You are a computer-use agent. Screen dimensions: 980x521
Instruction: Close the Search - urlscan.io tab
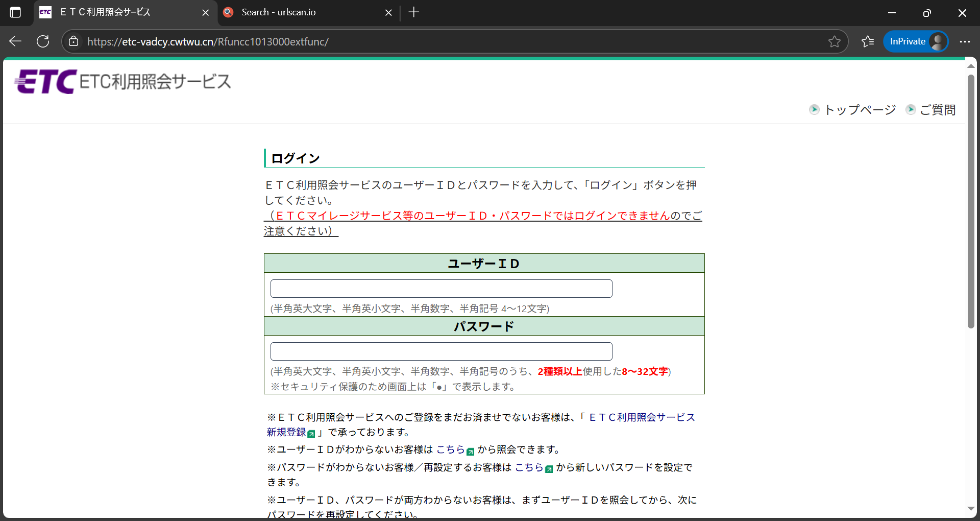point(388,12)
